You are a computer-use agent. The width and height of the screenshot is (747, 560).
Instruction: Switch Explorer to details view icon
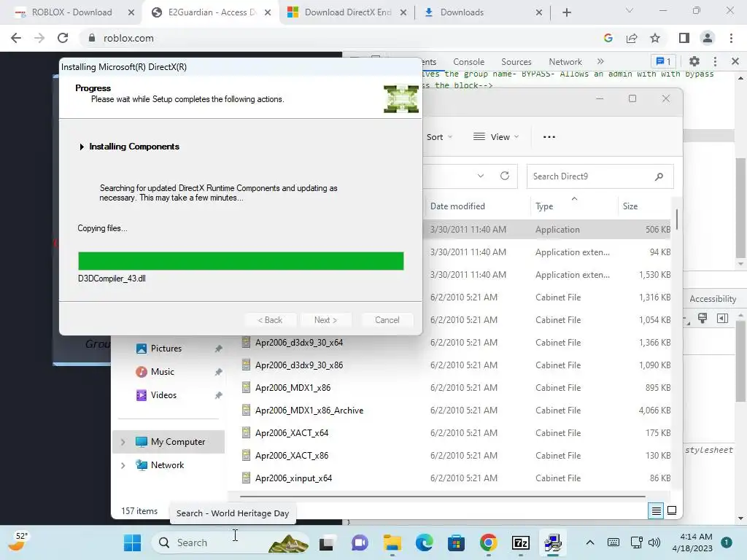coord(656,511)
